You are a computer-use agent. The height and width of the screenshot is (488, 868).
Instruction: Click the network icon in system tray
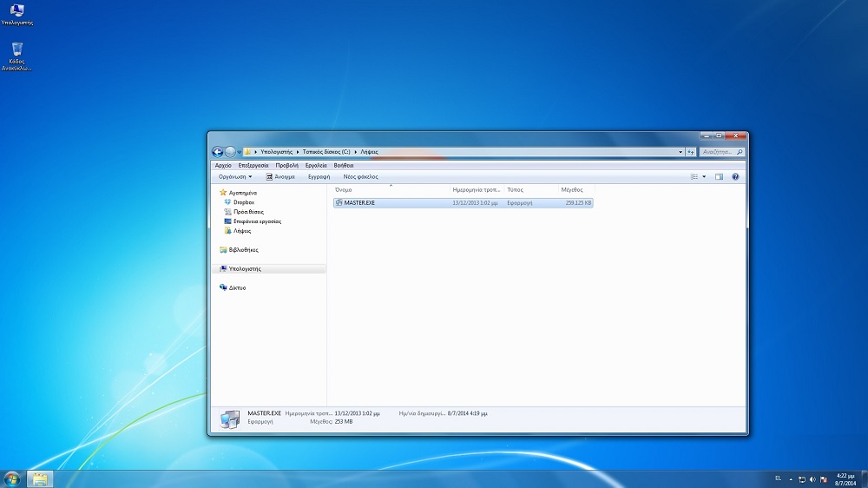tap(801, 479)
